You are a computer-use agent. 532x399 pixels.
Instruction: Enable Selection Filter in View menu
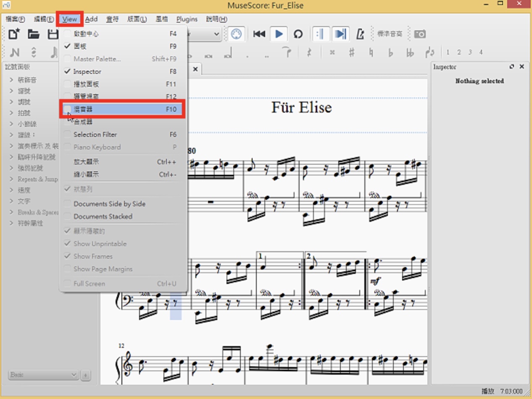click(123, 134)
